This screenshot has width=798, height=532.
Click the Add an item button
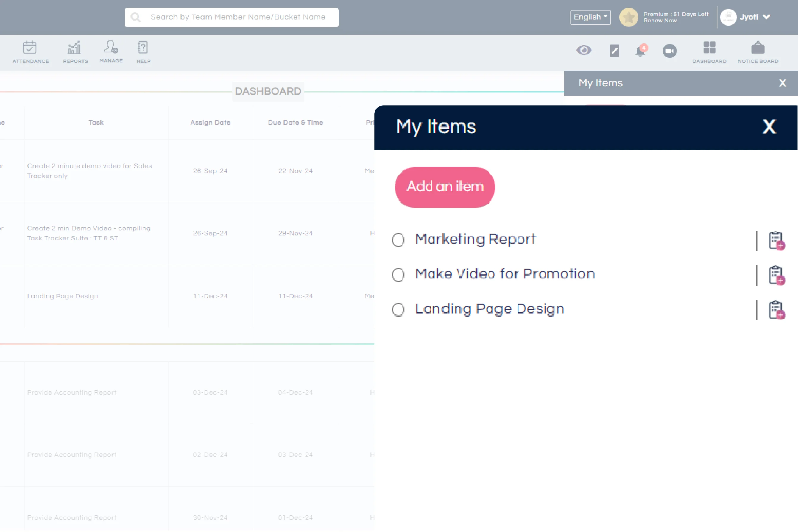[445, 187]
